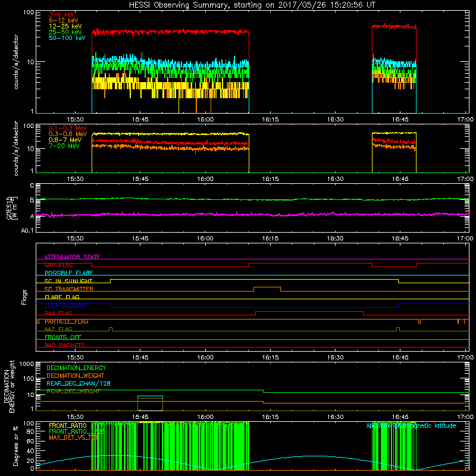Select the 25-50 keV legend label

65,32
